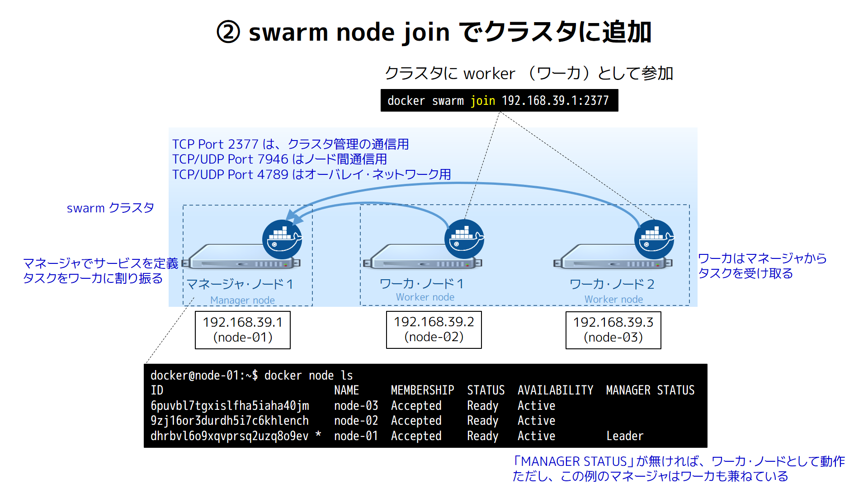The width and height of the screenshot is (868, 488).
Task: Click the 'ワーカ・ノード2' label
Action: coord(612,284)
